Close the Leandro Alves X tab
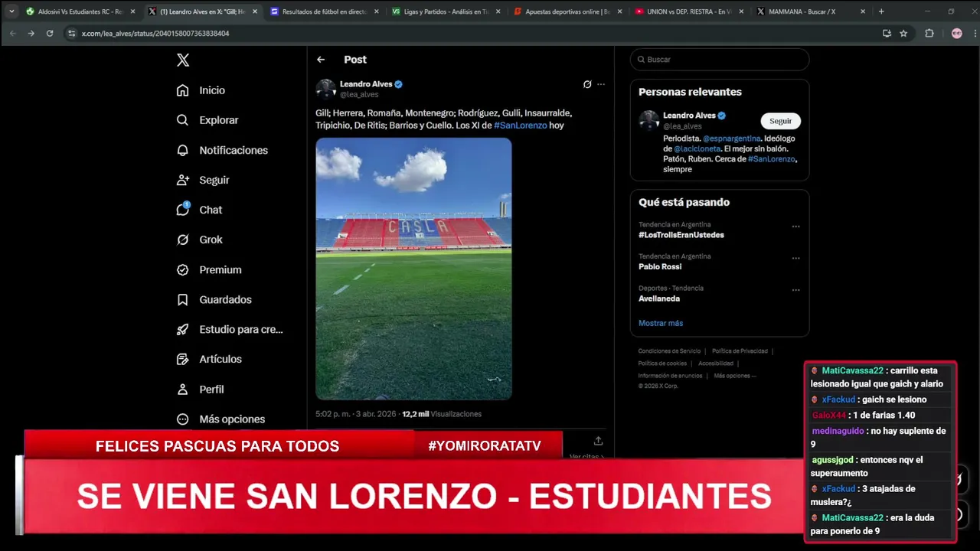Image resolution: width=980 pixels, height=551 pixels. (255, 11)
